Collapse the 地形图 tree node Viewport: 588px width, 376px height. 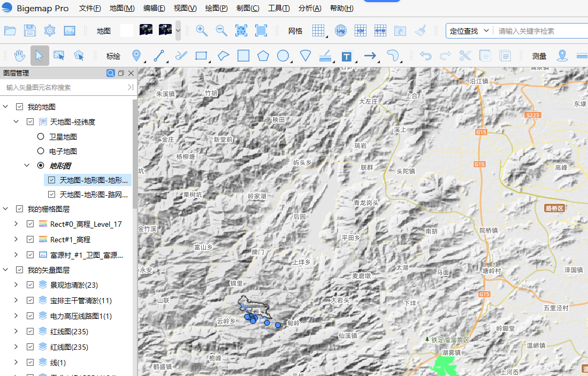[27, 165]
